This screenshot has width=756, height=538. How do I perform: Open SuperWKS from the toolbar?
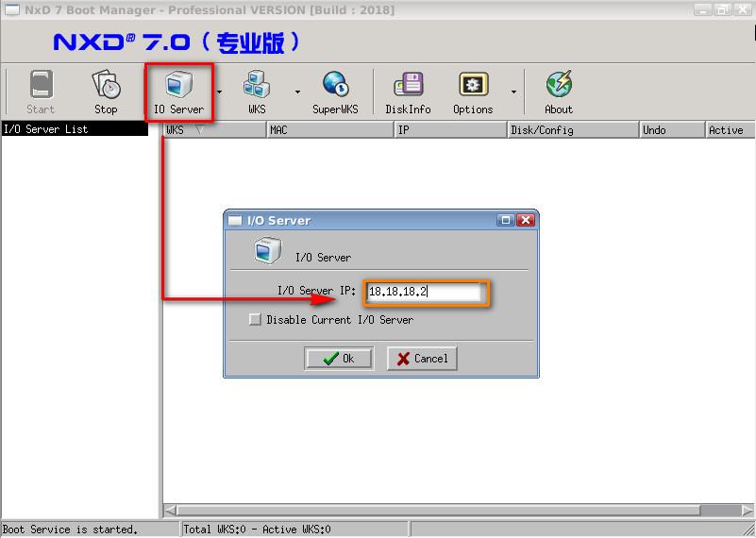(x=335, y=92)
